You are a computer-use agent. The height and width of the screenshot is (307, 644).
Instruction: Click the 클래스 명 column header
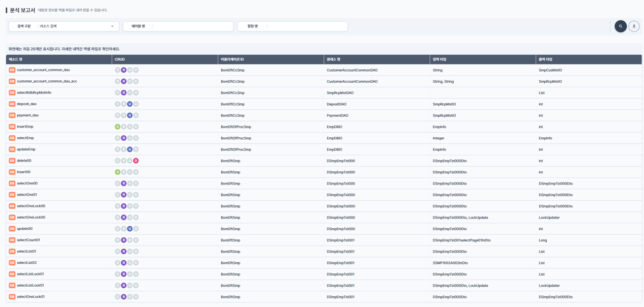click(377, 59)
